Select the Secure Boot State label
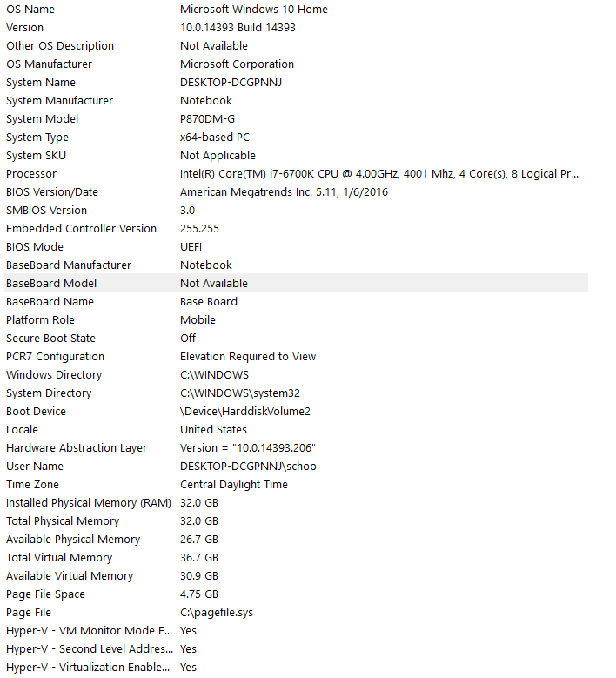The width and height of the screenshot is (616, 678). (x=50, y=339)
